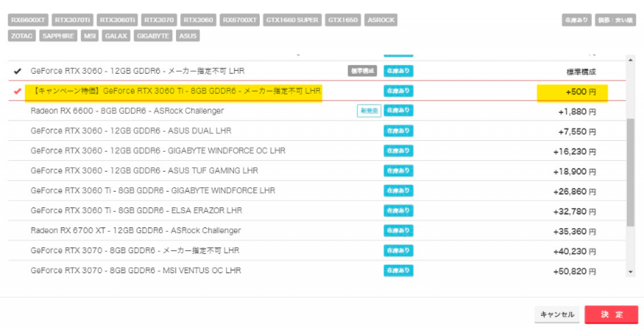Viewport: 644px width, 329px height.
Task: Filter by GALAX brand tag
Action: tap(116, 36)
